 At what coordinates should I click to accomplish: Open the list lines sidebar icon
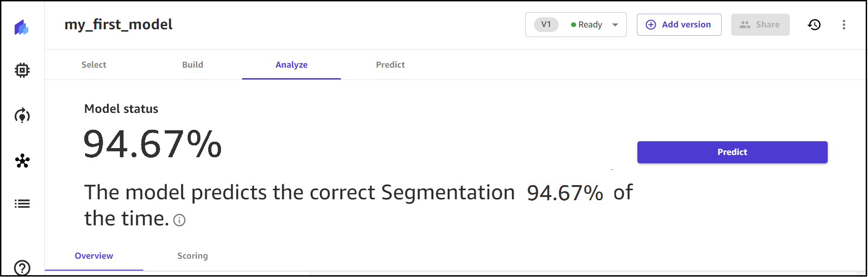coord(22,204)
